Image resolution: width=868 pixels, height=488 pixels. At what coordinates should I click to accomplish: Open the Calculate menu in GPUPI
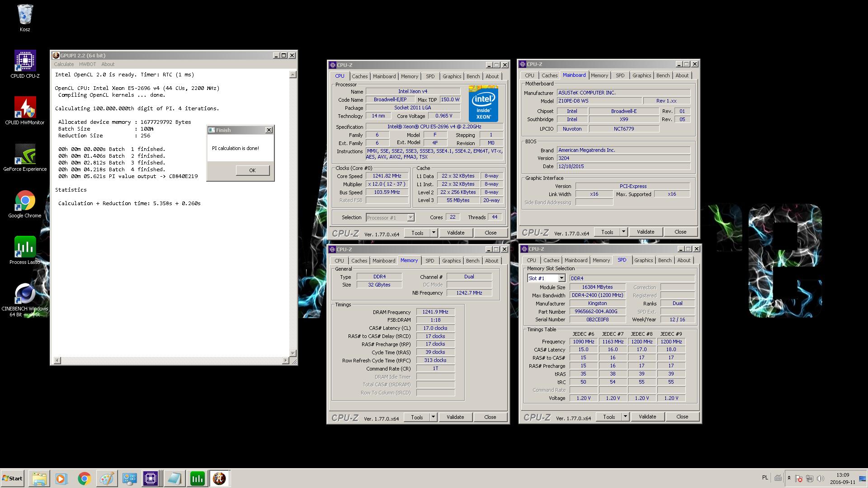64,64
